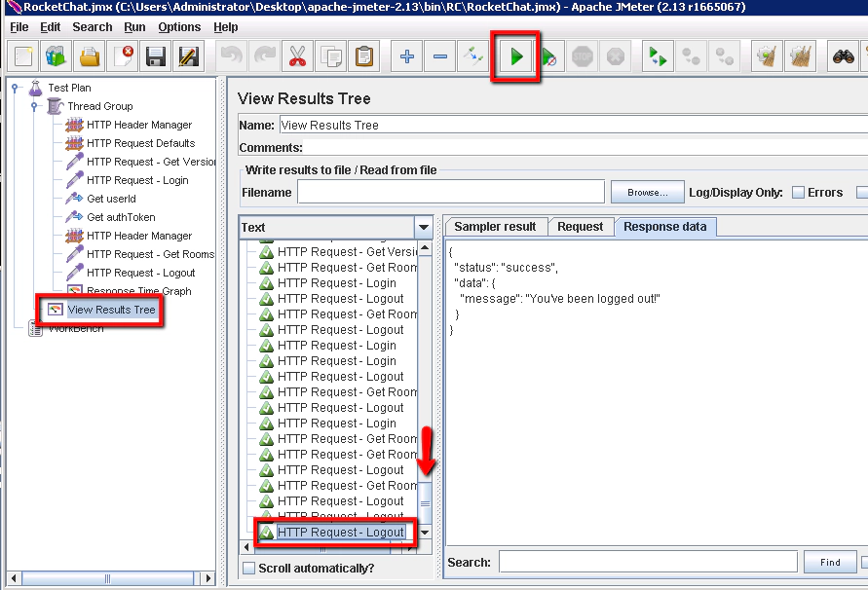This screenshot has height=590, width=868.
Task: Start the test with the green play icon
Action: [x=515, y=56]
